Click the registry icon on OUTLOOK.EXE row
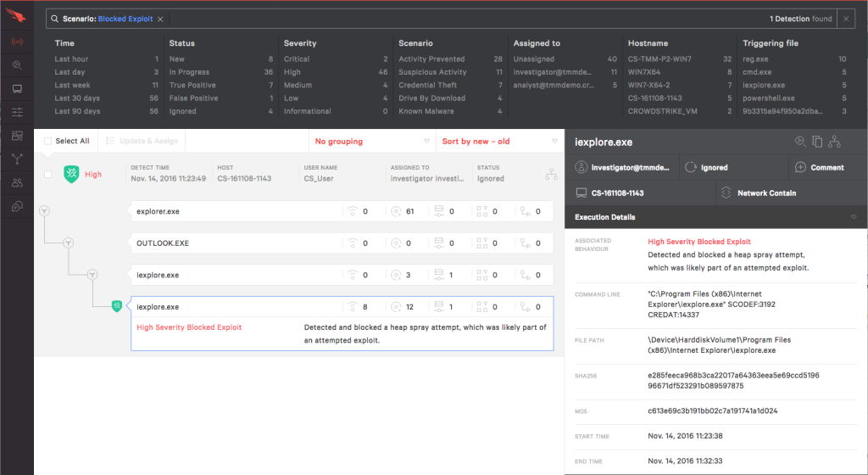This screenshot has height=475, width=868. click(482, 243)
